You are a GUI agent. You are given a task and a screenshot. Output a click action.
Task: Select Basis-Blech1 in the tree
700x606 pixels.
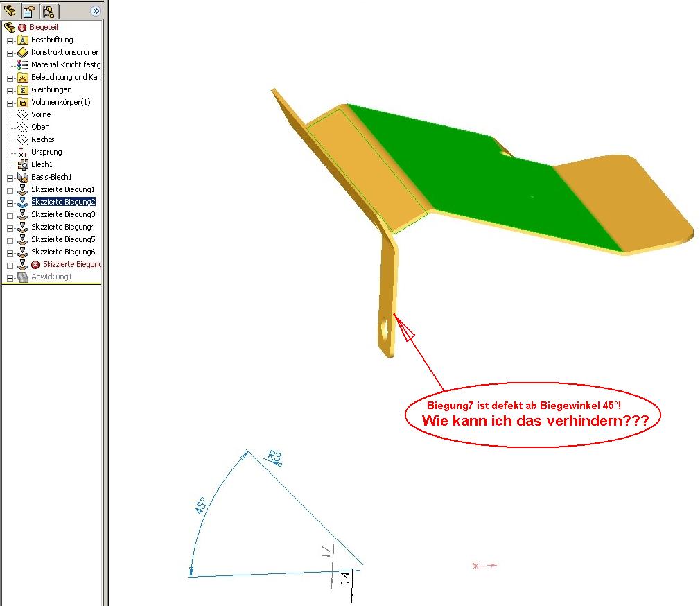(x=51, y=178)
